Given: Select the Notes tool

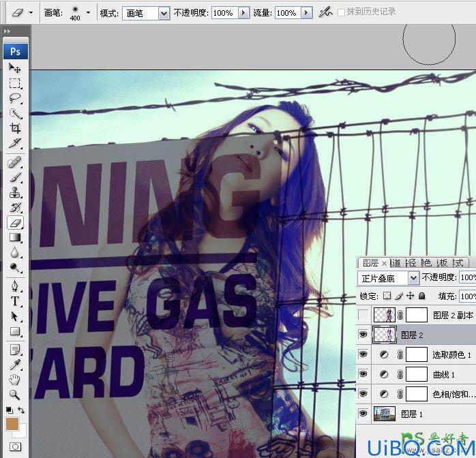Looking at the screenshot, I should click(14, 350).
